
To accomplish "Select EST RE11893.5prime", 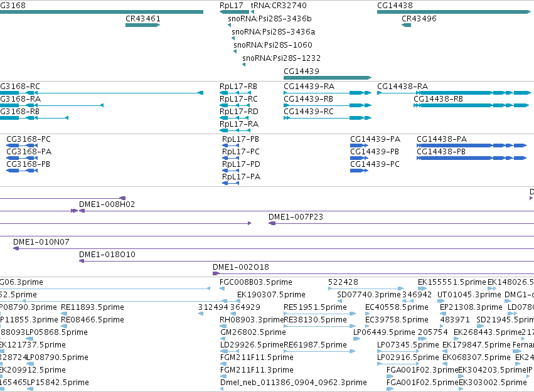I will coord(92,307).
